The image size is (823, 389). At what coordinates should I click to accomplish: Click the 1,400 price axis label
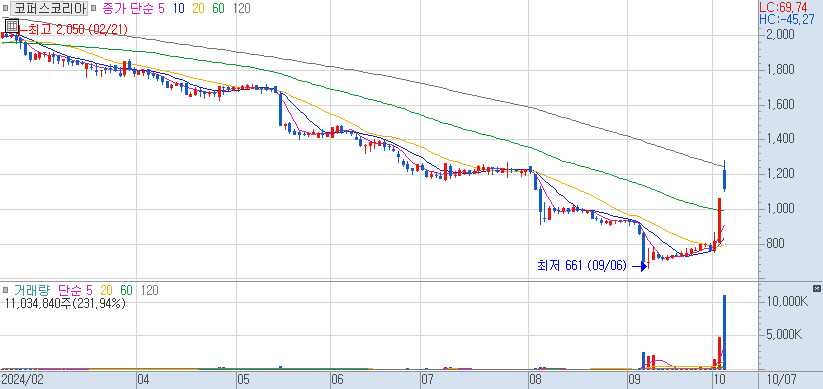click(x=780, y=139)
